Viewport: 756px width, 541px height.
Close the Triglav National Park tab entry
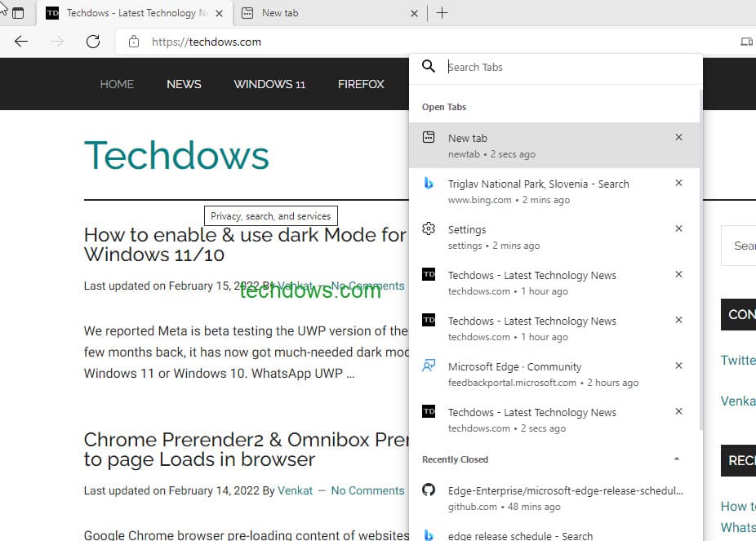pos(678,183)
